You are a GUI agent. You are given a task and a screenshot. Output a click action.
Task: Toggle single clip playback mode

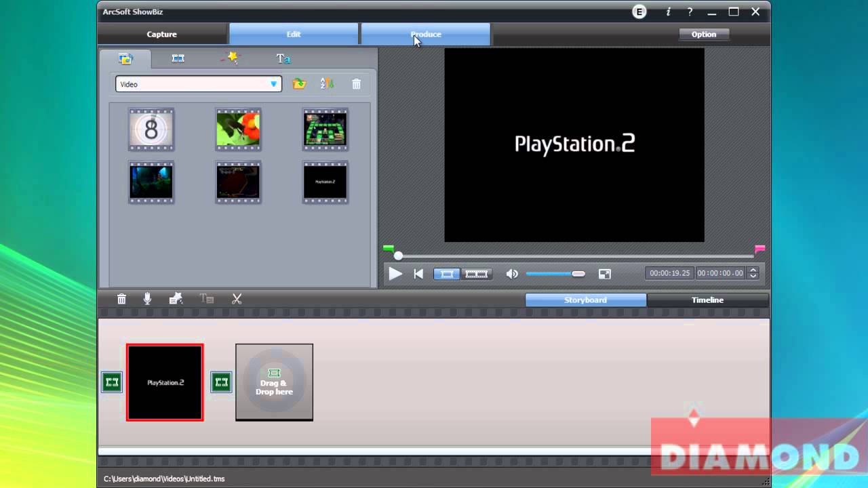tap(446, 274)
